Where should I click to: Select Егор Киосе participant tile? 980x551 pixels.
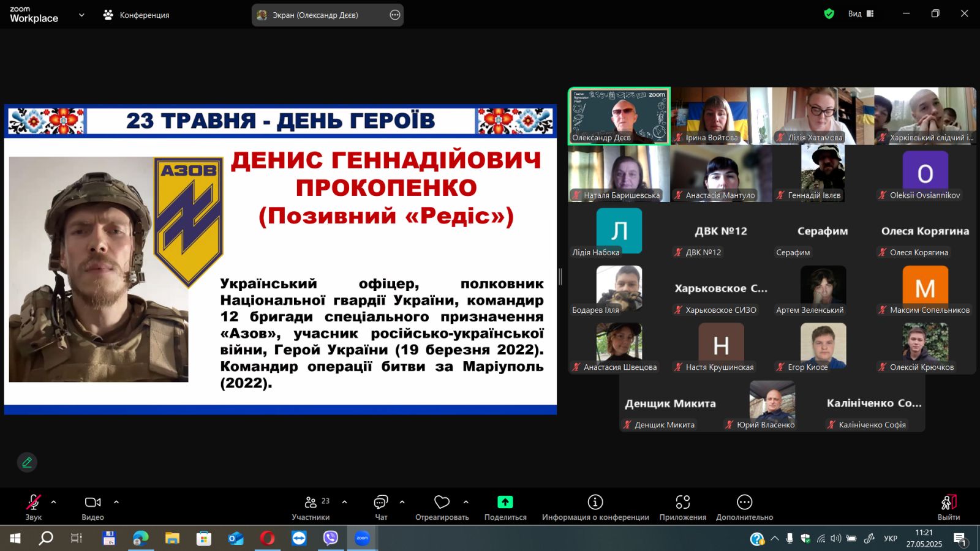coord(823,347)
